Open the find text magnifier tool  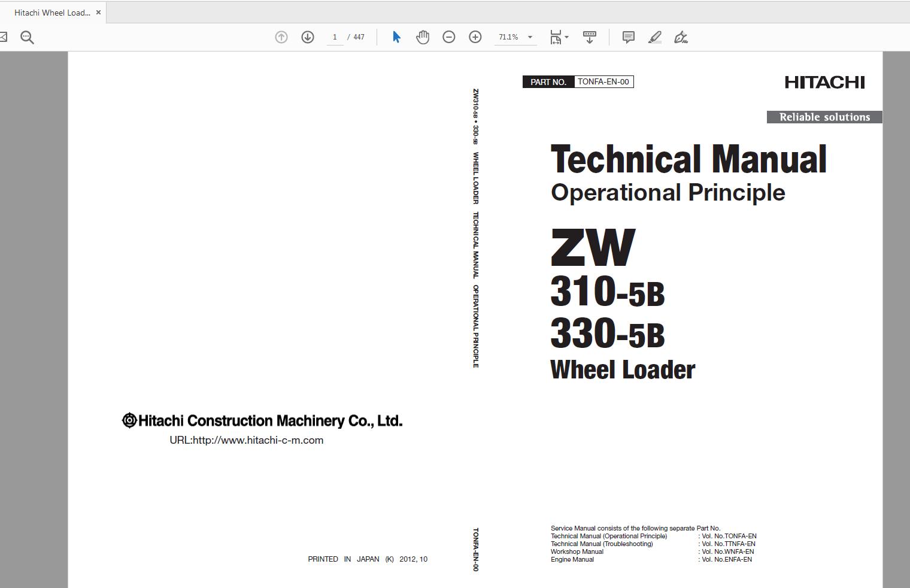click(27, 37)
